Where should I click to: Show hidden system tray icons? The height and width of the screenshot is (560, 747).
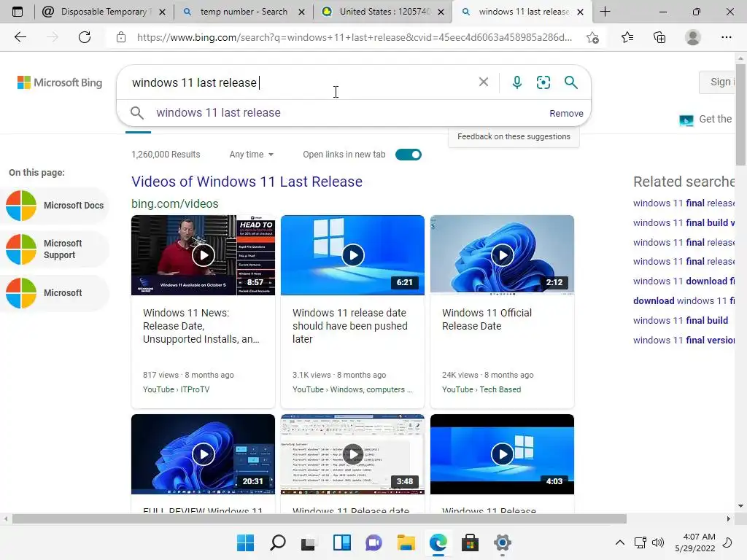(620, 542)
